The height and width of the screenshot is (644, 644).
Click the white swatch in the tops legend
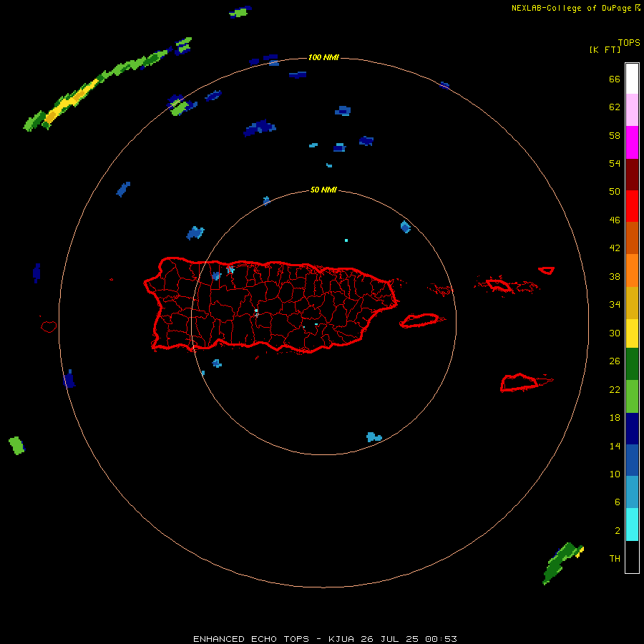click(632, 79)
